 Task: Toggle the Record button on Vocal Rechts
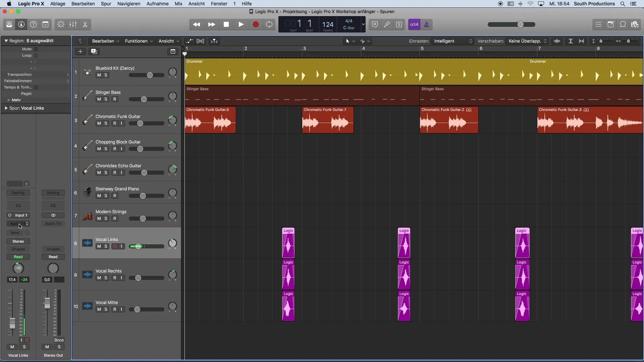point(115,278)
